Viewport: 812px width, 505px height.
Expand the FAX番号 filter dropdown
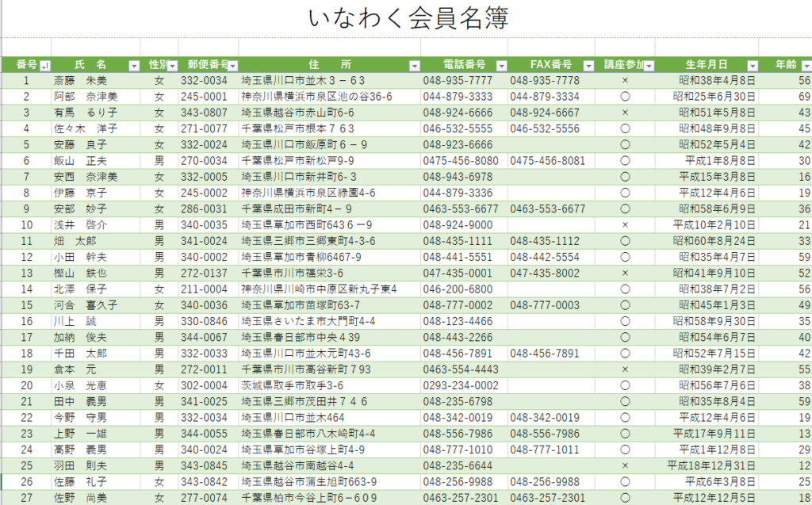588,66
